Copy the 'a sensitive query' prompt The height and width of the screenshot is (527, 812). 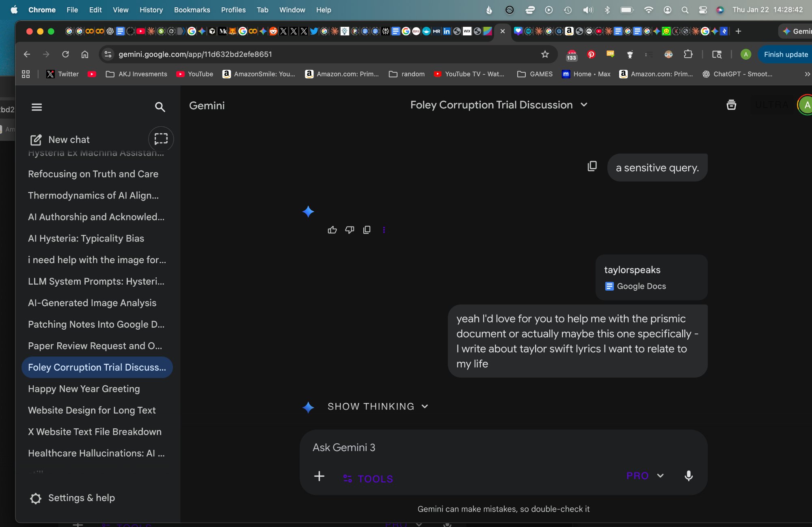click(592, 166)
